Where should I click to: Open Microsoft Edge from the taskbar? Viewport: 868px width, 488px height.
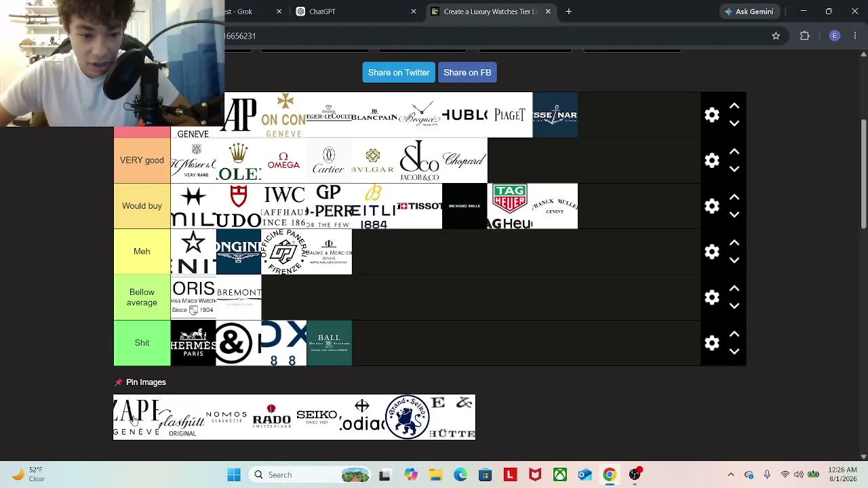point(460,474)
